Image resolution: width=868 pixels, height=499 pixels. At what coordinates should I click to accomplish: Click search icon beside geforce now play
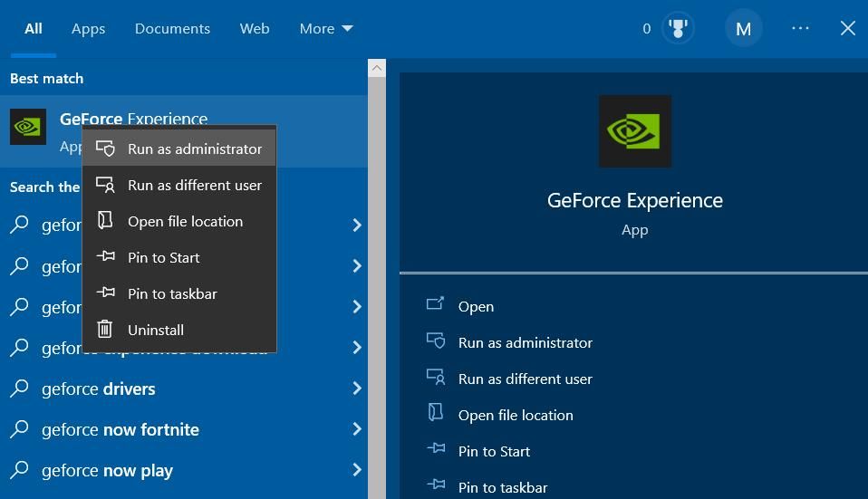coord(19,470)
